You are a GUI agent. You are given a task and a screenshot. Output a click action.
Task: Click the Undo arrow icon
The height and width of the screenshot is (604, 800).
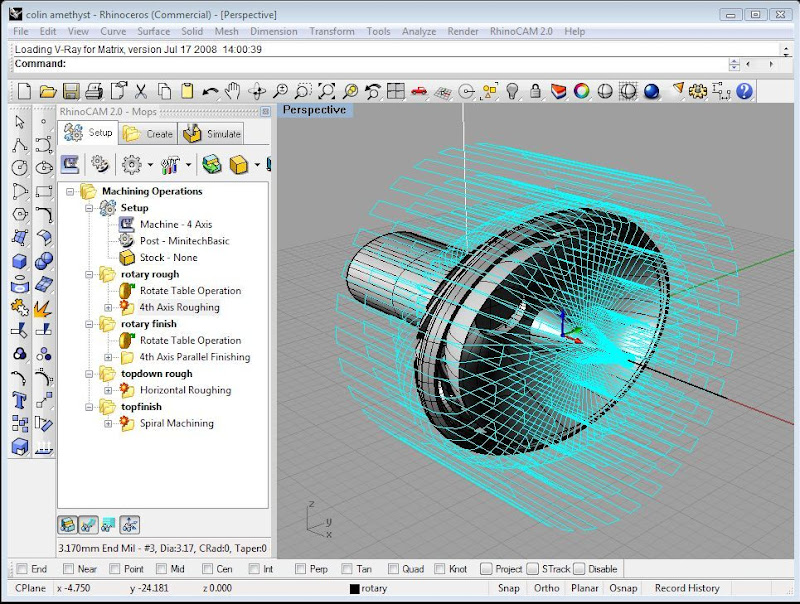click(x=210, y=91)
